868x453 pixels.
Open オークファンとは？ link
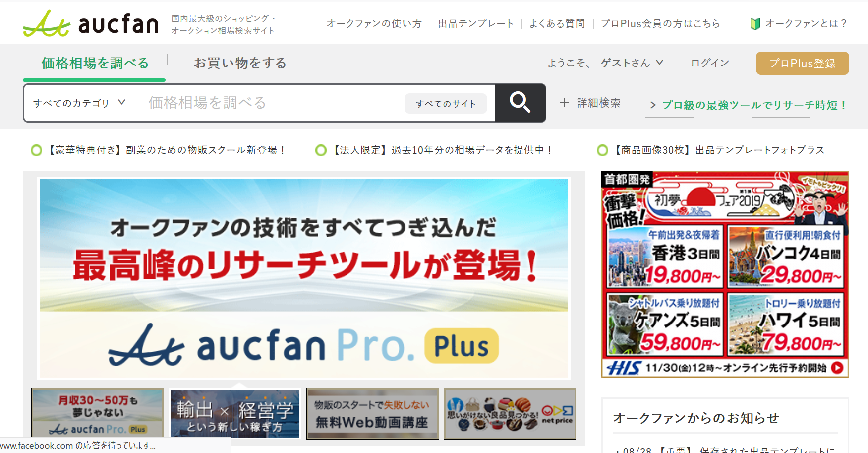[806, 24]
